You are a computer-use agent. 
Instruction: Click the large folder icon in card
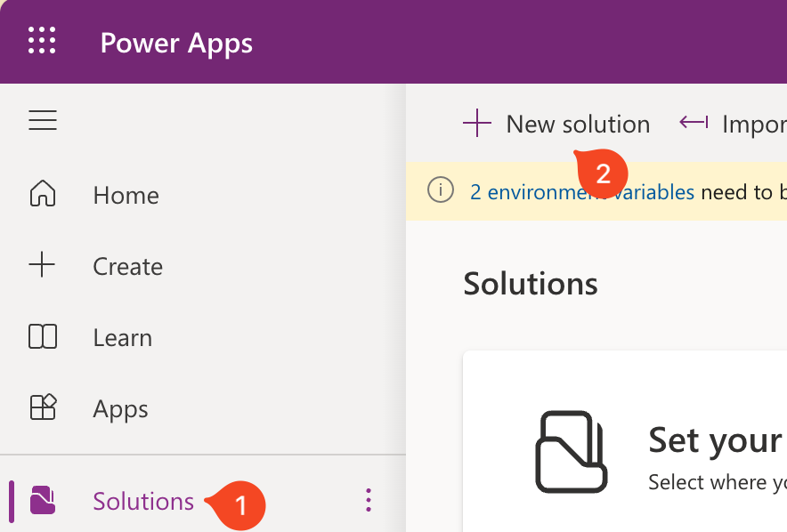pos(571,451)
